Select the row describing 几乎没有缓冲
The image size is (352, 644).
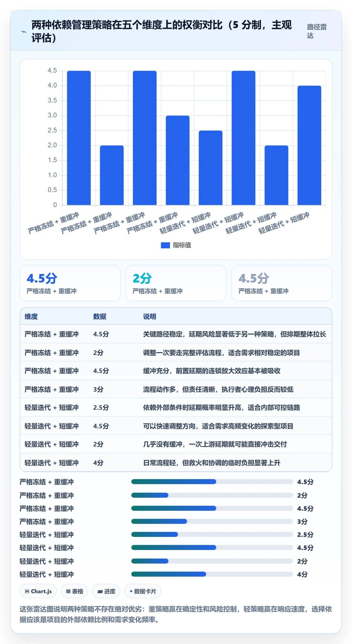(x=176, y=444)
